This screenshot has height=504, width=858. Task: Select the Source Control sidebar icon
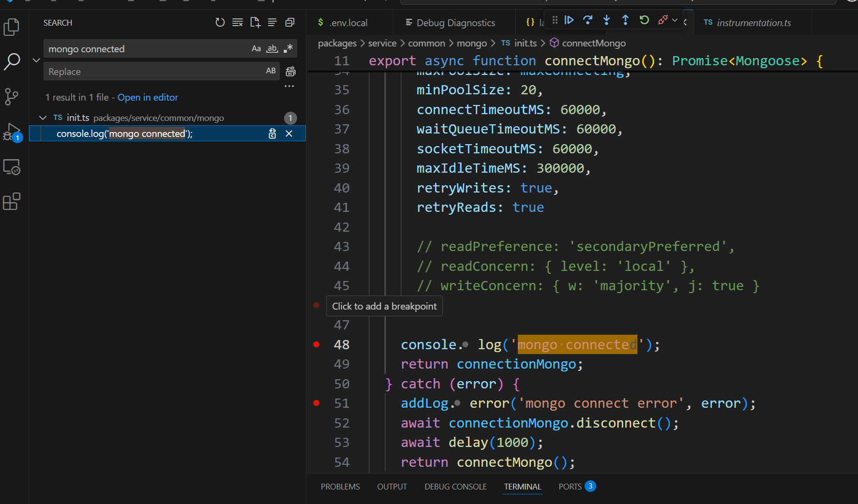[12, 97]
